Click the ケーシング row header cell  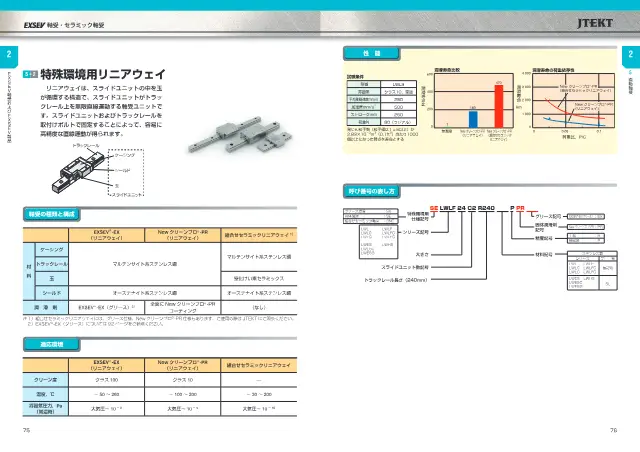tap(52, 249)
